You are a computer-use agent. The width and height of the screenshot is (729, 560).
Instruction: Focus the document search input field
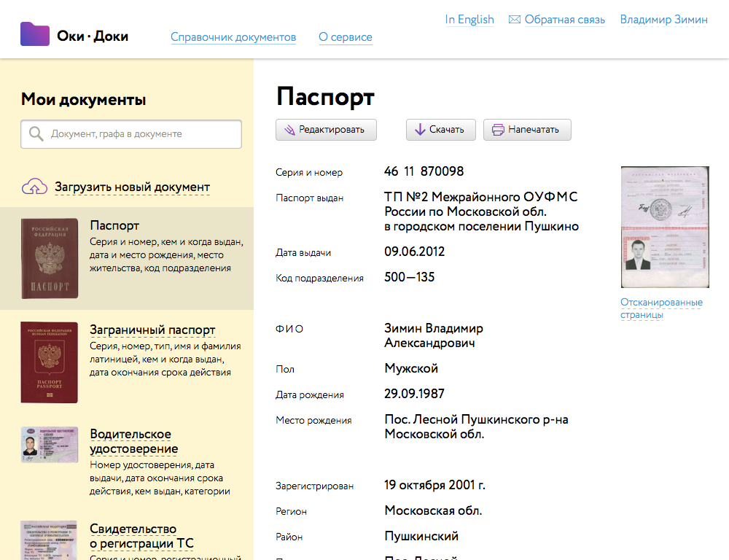(142, 134)
